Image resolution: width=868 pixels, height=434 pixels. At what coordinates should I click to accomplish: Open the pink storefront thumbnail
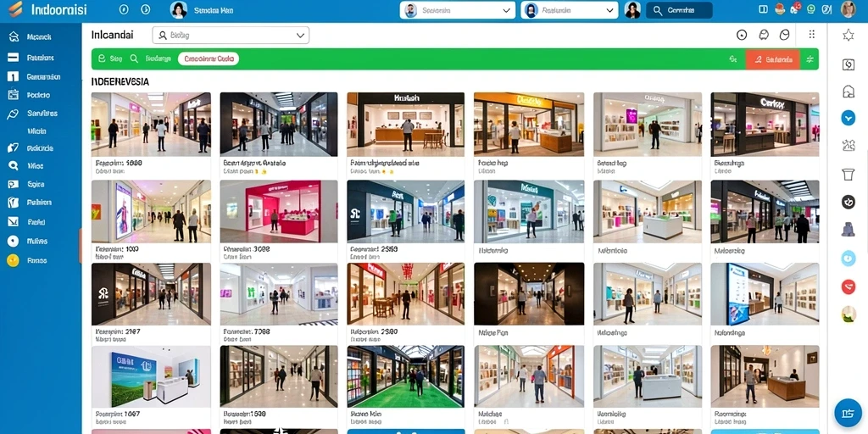click(x=278, y=211)
